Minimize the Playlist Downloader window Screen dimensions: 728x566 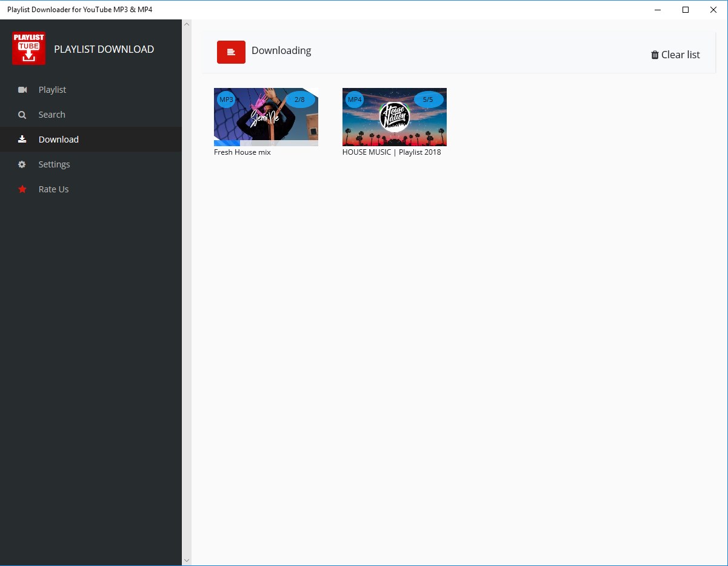click(x=658, y=10)
